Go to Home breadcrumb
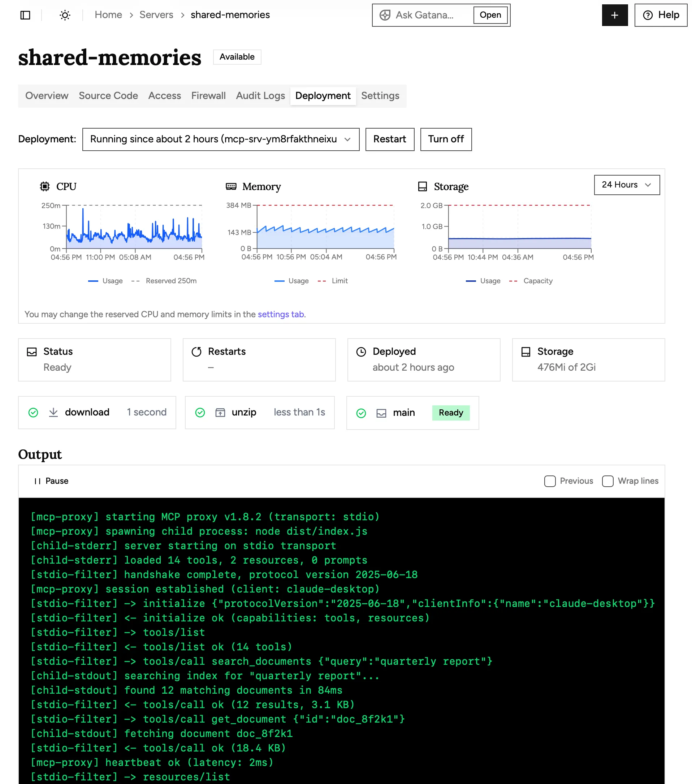This screenshot has height=784, width=692. pos(108,15)
